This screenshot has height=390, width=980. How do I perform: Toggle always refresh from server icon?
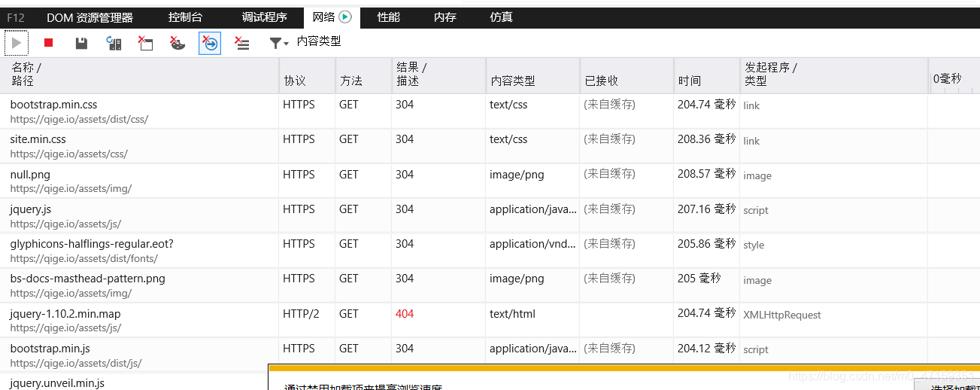point(114,43)
